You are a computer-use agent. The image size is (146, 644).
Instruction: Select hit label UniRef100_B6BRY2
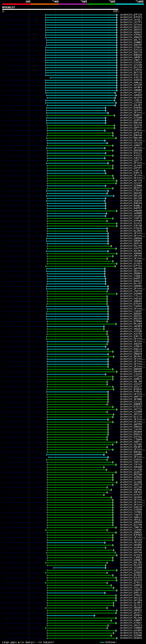tap(131, 115)
